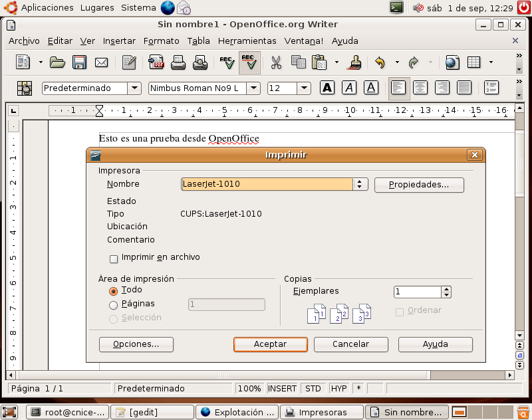Click the Save floppy disk icon
This screenshot has height=420, width=532.
pos(79,63)
